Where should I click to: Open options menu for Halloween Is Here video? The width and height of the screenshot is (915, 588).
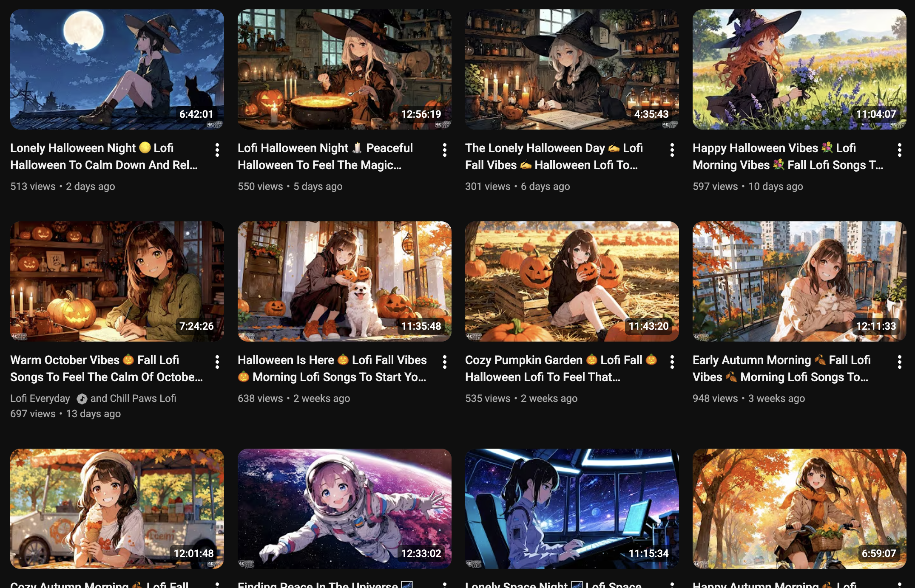tap(445, 362)
